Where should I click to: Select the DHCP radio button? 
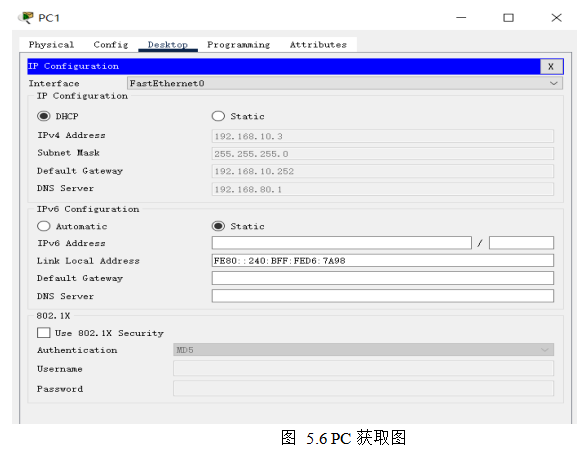tap(44, 116)
